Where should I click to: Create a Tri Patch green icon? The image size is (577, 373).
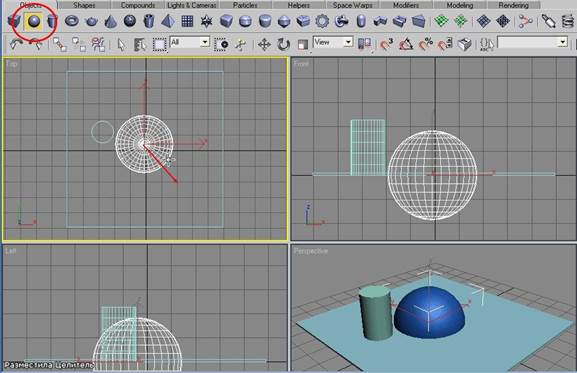click(460, 21)
